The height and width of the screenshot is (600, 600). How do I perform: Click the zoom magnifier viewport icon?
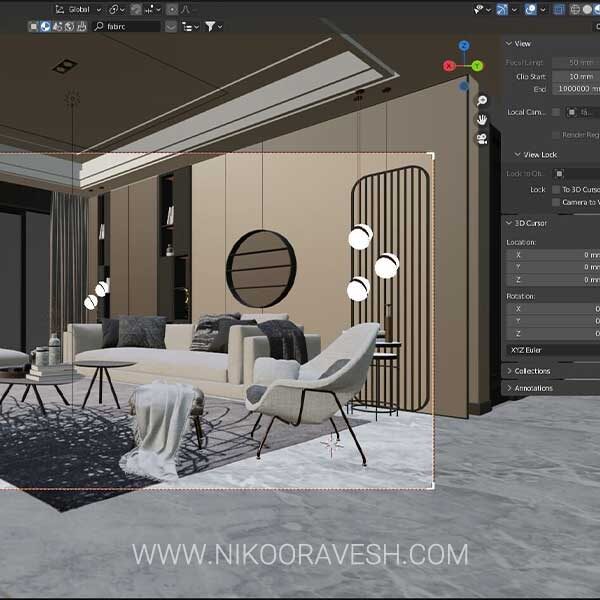pos(482,101)
